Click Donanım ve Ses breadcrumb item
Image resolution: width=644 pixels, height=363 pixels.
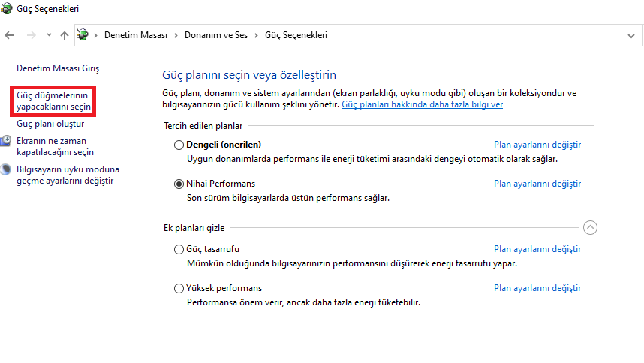[218, 35]
